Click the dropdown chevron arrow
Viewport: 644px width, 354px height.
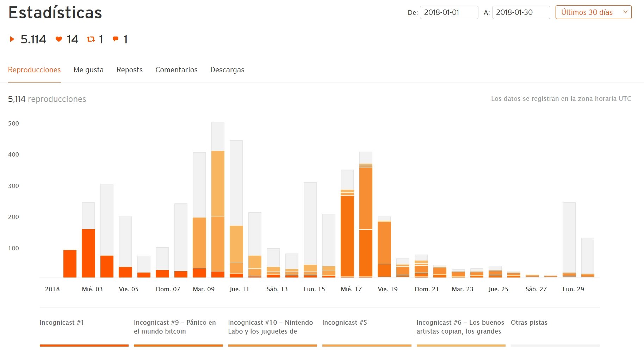625,12
